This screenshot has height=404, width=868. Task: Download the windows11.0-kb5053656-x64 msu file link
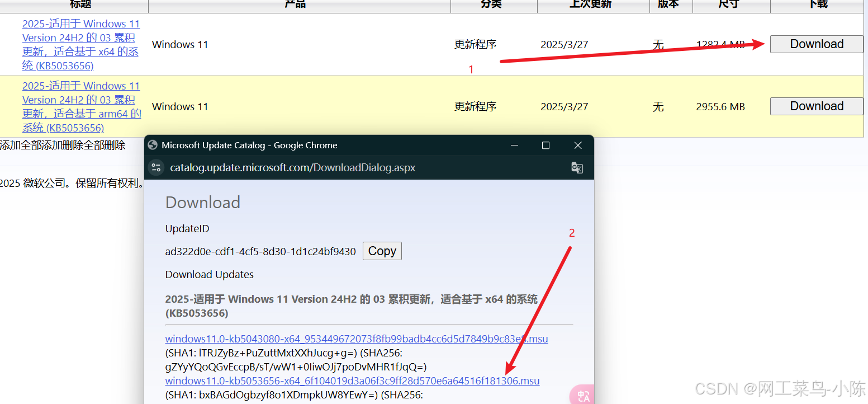tap(353, 381)
